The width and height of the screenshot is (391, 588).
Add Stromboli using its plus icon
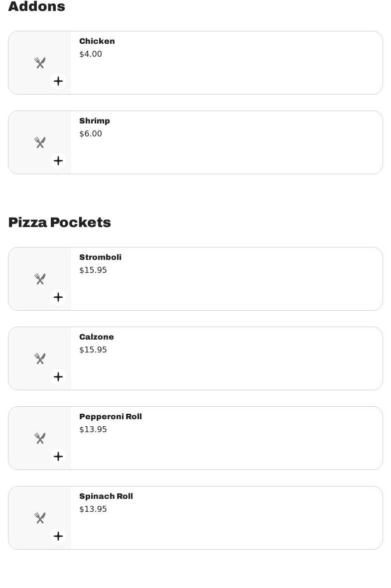click(x=58, y=297)
